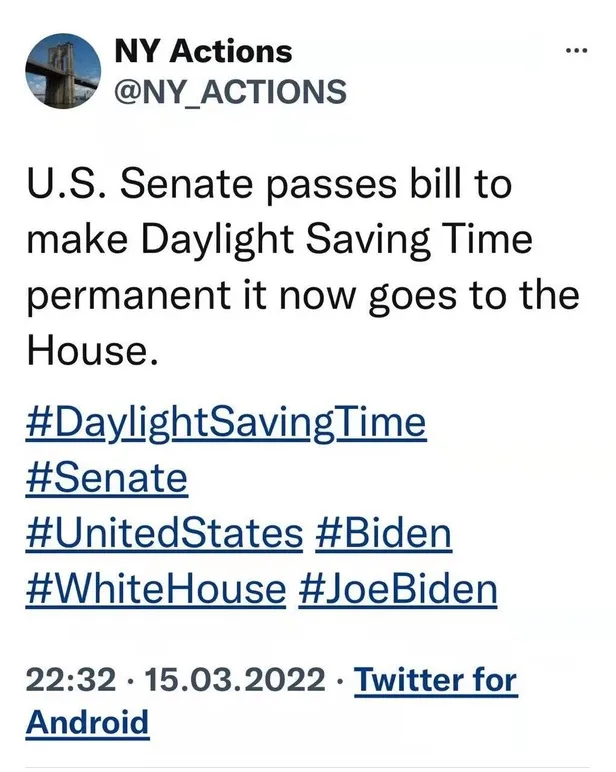Click the @NY_ACTIONS handle
The width and height of the screenshot is (616, 772).
pos(231,91)
